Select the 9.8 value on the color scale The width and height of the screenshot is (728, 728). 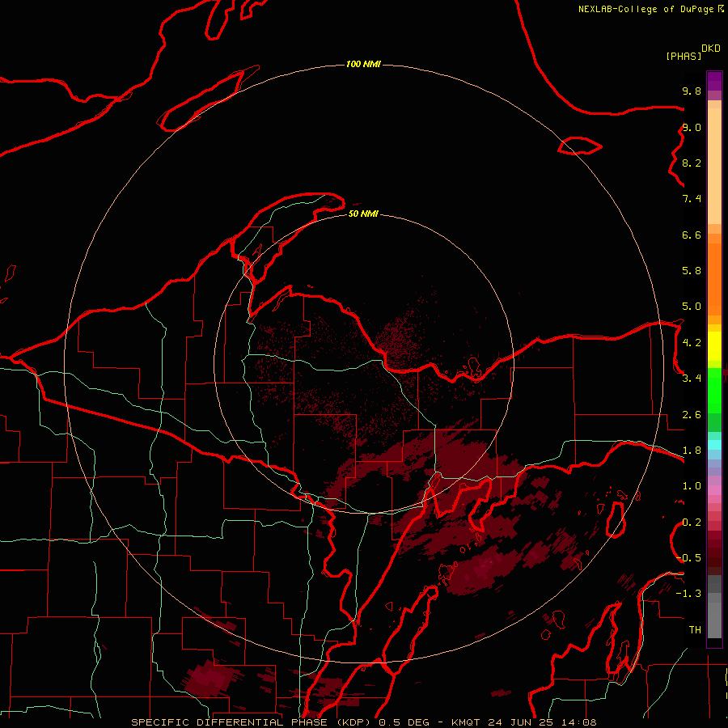pyautogui.click(x=692, y=91)
